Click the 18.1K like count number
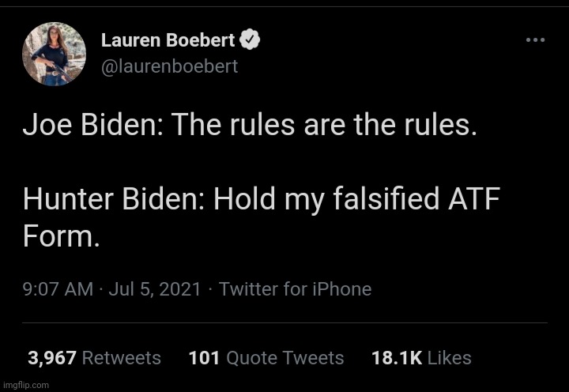The width and height of the screenshot is (569, 392). [396, 358]
